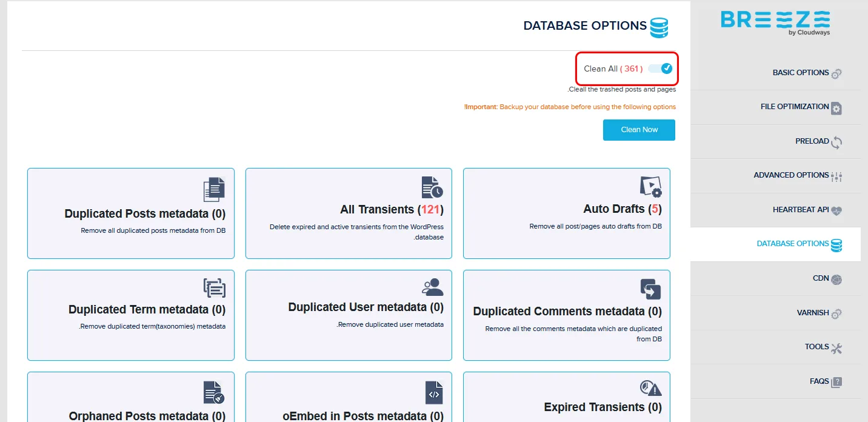Select the Duplicated Term metadata (0) title
This screenshot has height=422, width=868.
[x=147, y=309]
